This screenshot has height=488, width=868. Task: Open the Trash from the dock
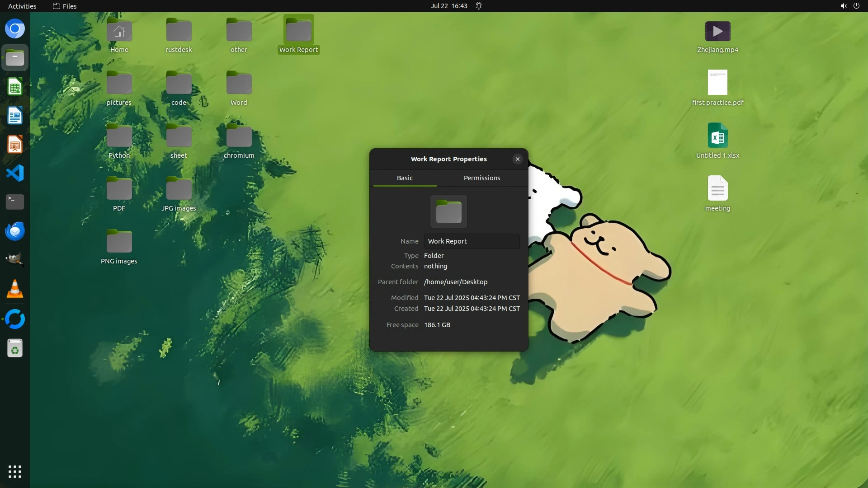[x=15, y=348]
